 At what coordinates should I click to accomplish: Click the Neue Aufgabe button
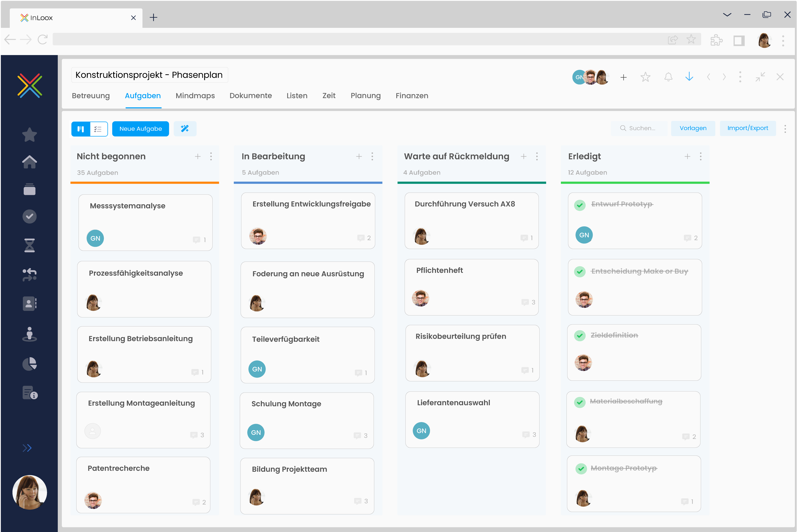(x=140, y=129)
